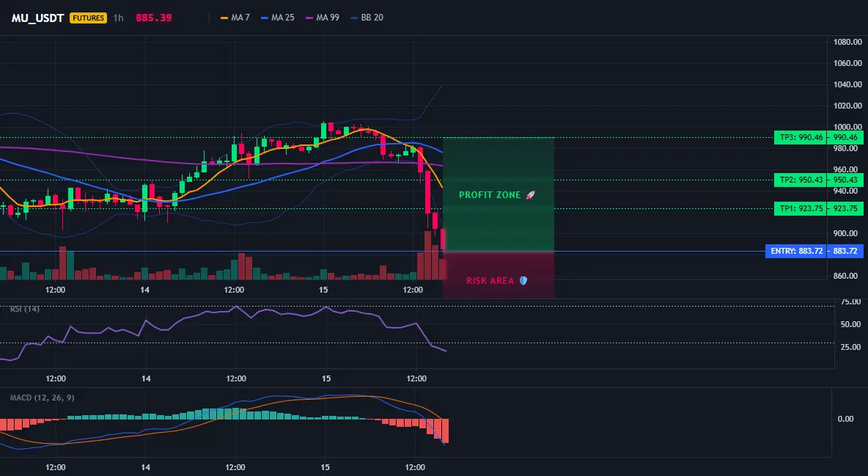Toggle the MA 25 legend entry
Viewport: 868px width, 476px height.
[x=277, y=18]
